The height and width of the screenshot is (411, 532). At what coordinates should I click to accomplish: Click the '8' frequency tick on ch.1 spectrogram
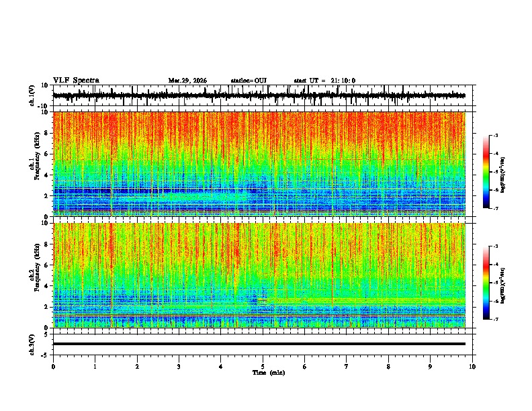pyautogui.click(x=47, y=133)
